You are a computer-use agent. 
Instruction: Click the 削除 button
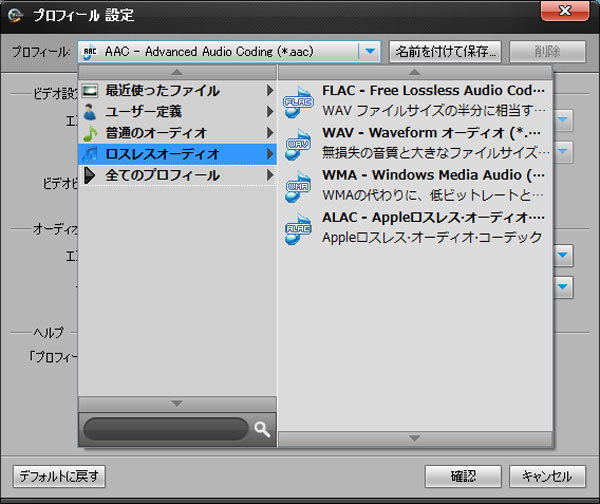[547, 51]
